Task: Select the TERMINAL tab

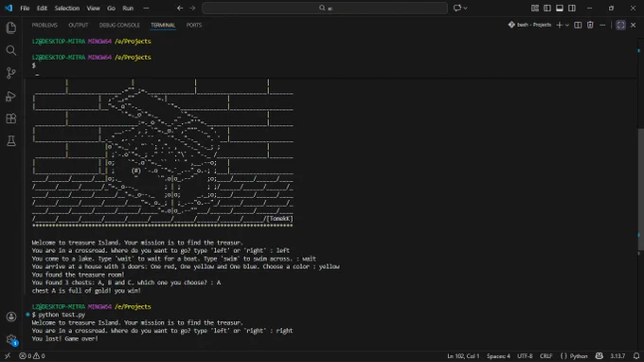Action: (163, 25)
